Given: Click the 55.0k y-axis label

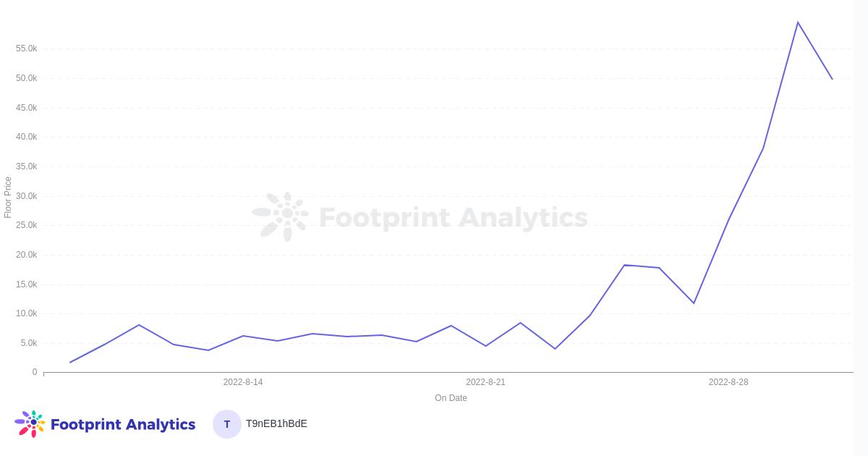Looking at the screenshot, I should (x=26, y=48).
